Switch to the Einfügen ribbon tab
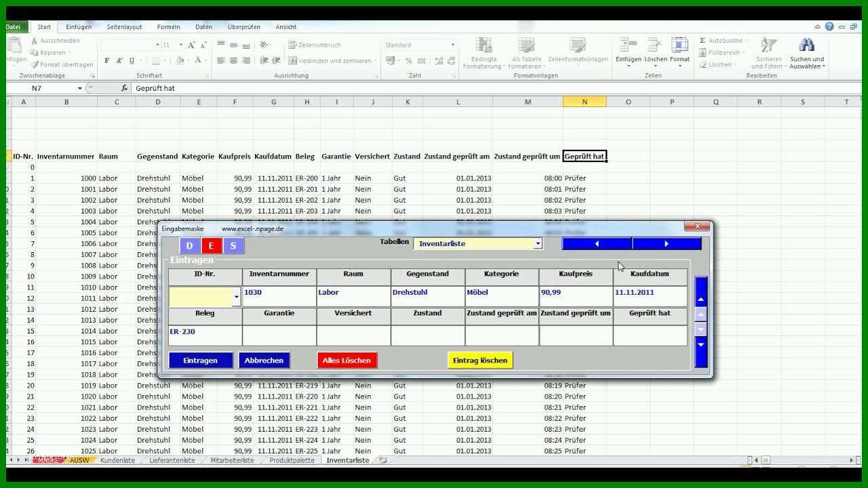 point(79,27)
